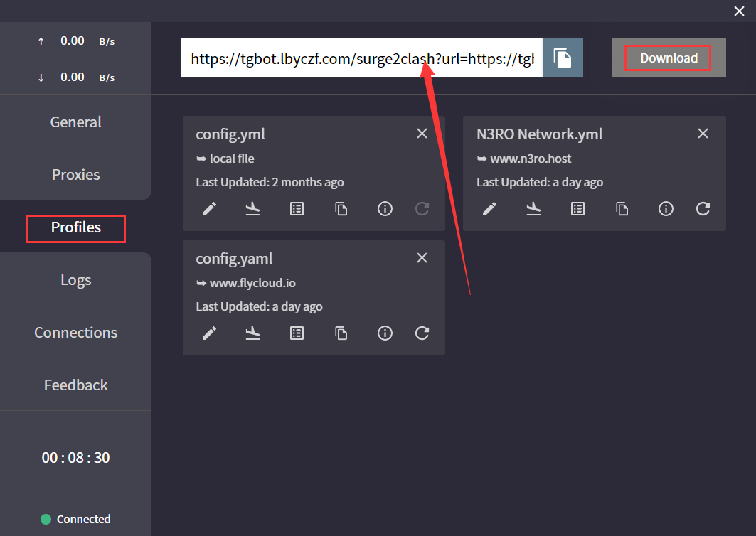The image size is (756, 536).
Task: Paste from clipboard icon next to URL field
Action: [x=563, y=58]
